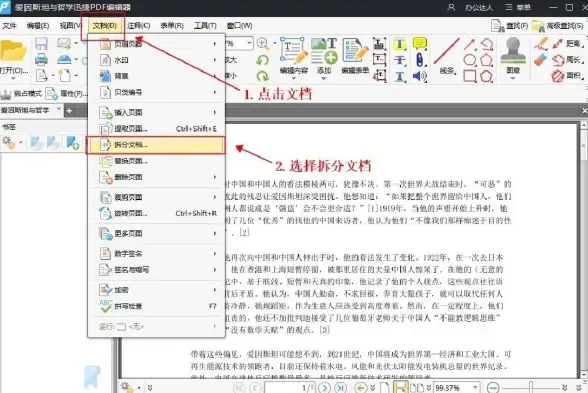588x393 pixels.
Task: Select the 编辑表单 edit form tool
Action: (355, 56)
